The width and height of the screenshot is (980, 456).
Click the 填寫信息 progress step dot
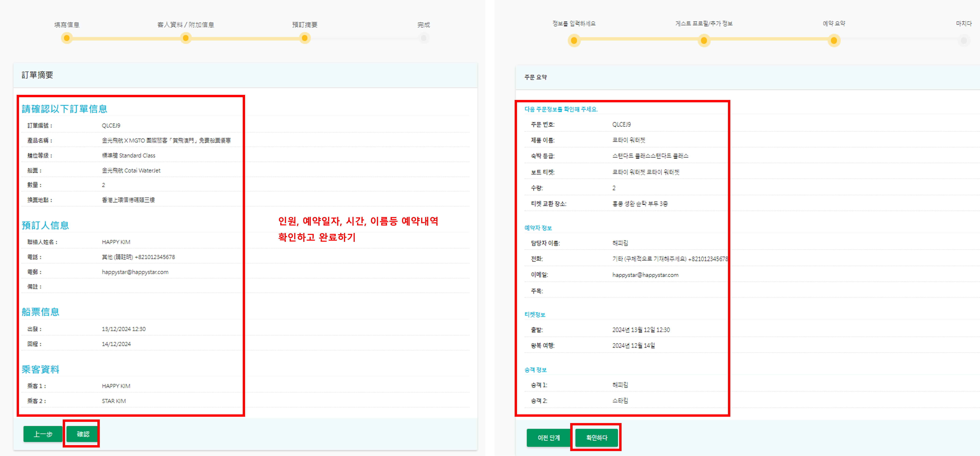click(67, 38)
